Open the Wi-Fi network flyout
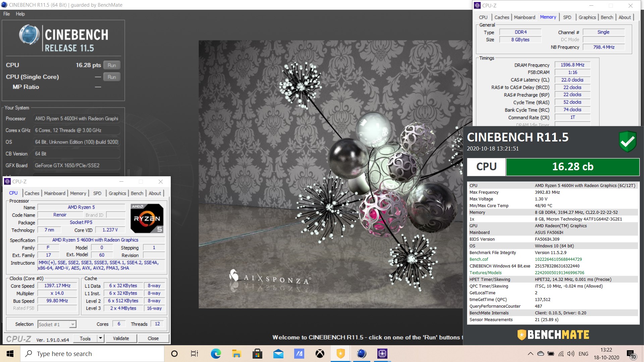This screenshot has height=362, width=644. click(561, 354)
